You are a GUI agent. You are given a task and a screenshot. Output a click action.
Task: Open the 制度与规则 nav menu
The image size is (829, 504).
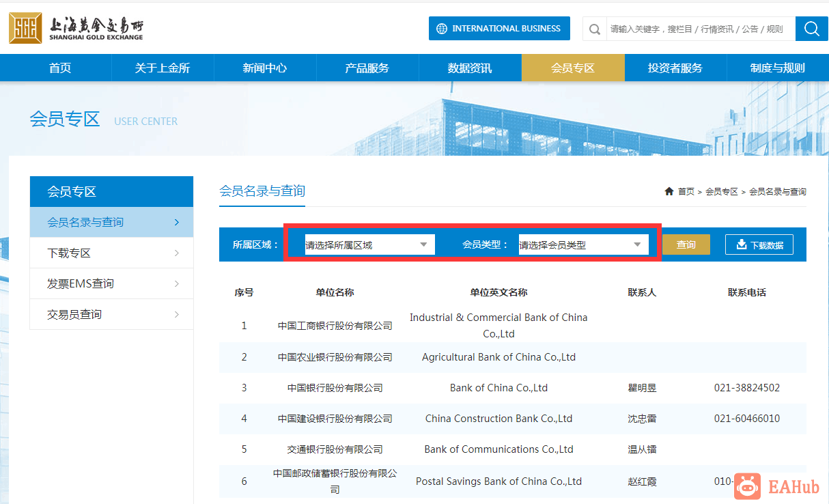pyautogui.click(x=778, y=68)
